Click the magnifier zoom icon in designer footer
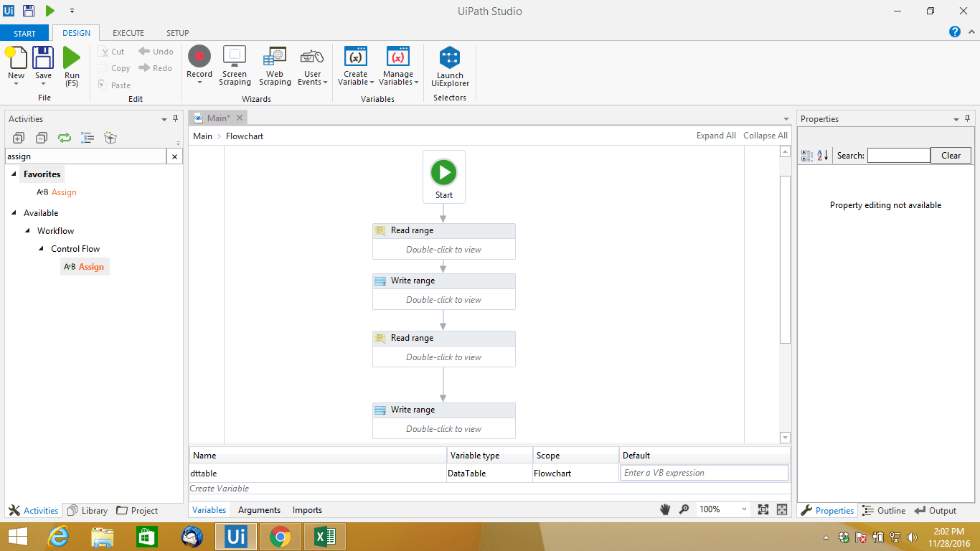The image size is (980, 551). coord(684,509)
